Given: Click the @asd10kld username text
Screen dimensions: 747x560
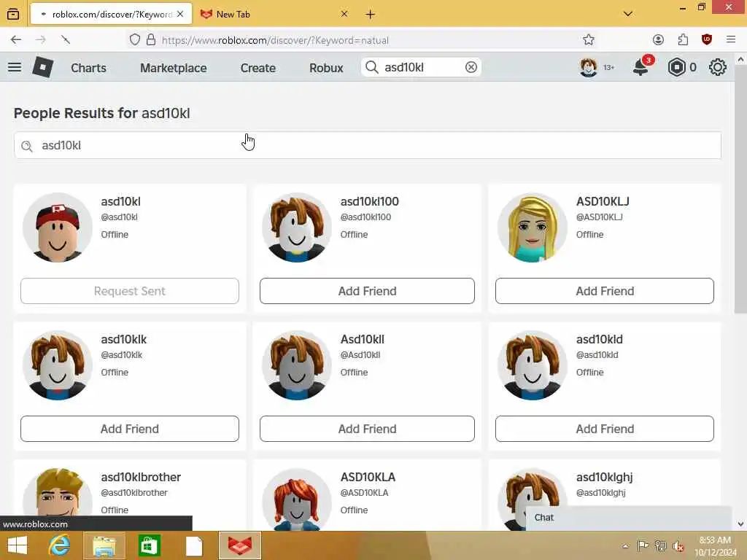Looking at the screenshot, I should [597, 355].
